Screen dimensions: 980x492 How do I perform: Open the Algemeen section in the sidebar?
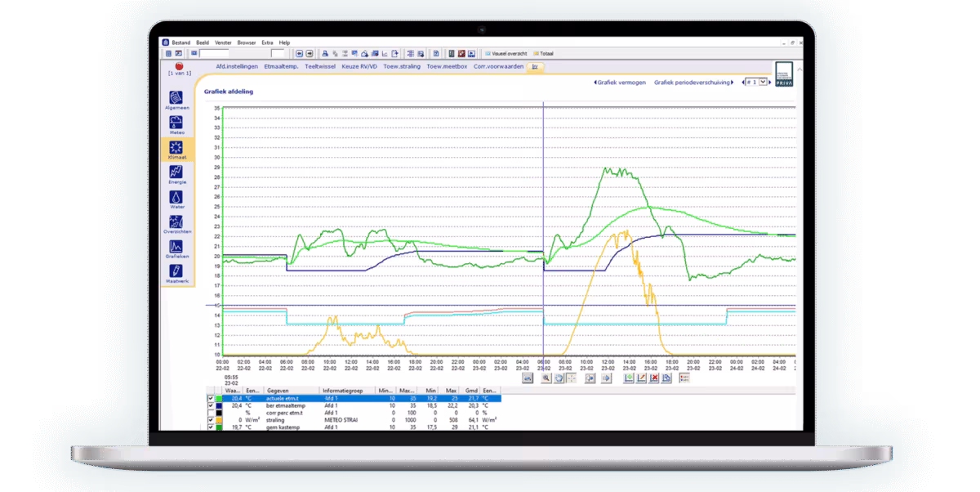(x=176, y=99)
